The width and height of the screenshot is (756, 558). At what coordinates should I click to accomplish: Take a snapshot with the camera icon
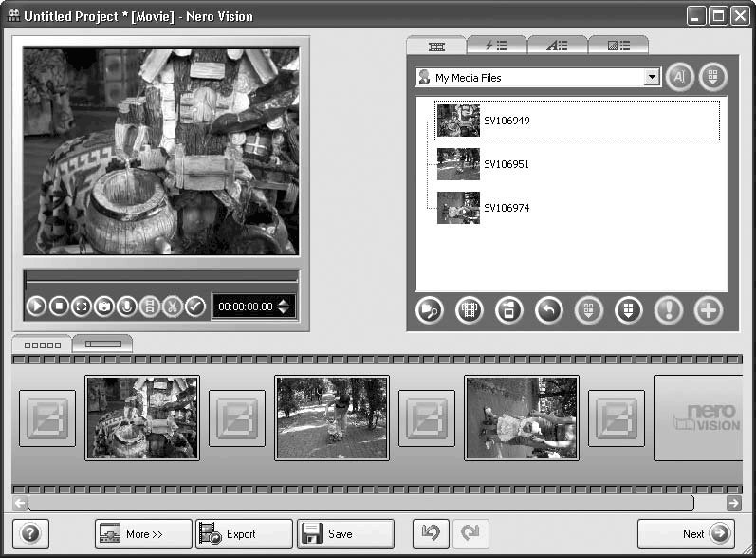tap(104, 307)
